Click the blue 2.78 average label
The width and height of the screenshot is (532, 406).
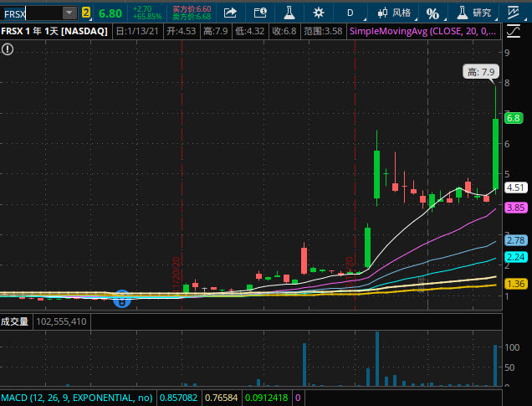point(516,240)
